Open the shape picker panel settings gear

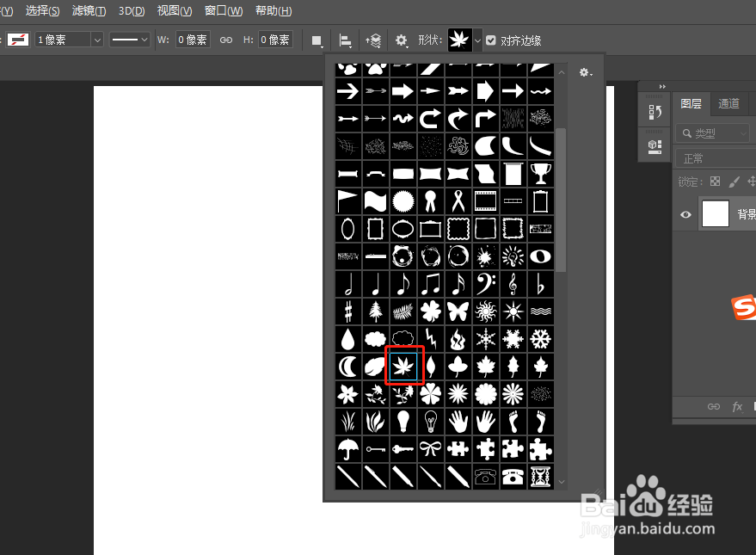[x=586, y=73]
